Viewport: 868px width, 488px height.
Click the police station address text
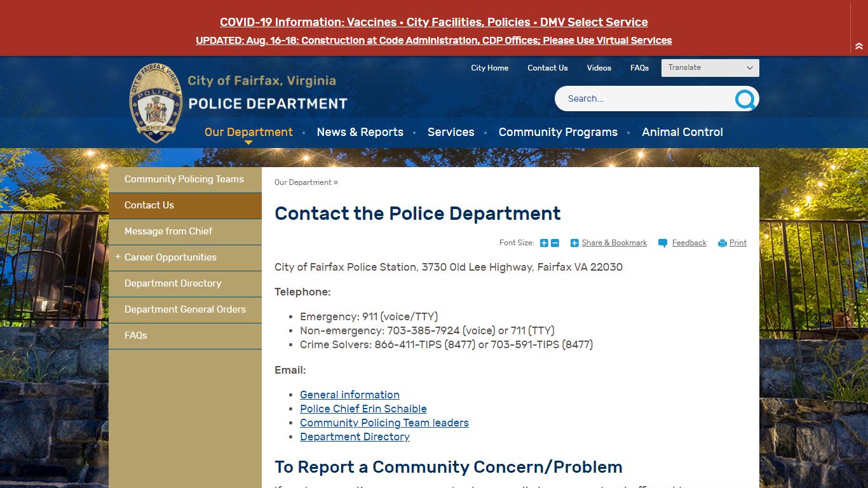point(449,268)
